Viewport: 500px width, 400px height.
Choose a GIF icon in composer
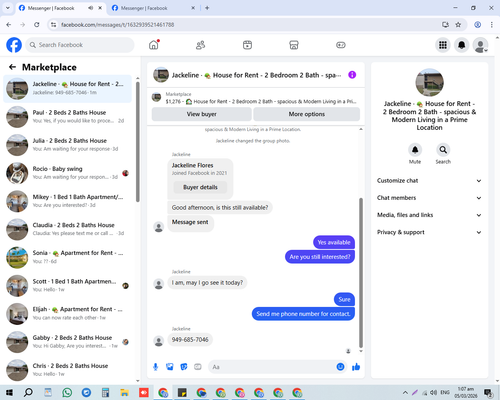pyautogui.click(x=198, y=367)
